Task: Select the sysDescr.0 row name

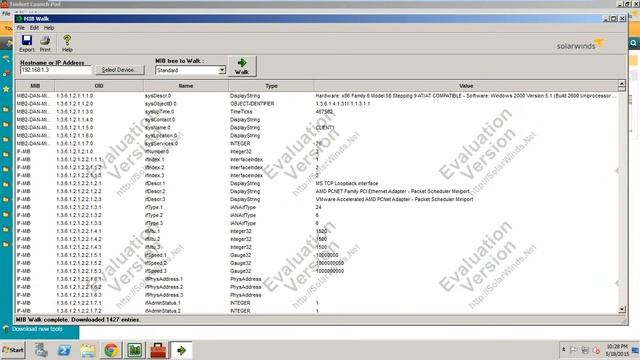Action: pyautogui.click(x=158, y=96)
